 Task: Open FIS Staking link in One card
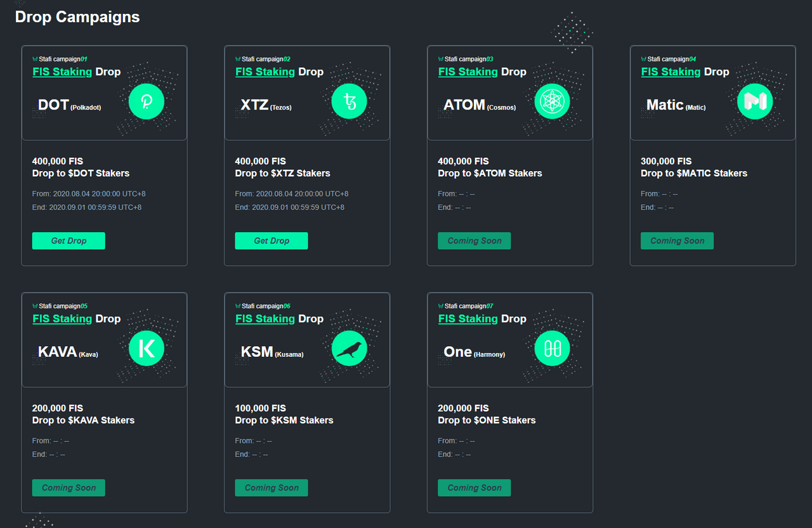468,319
